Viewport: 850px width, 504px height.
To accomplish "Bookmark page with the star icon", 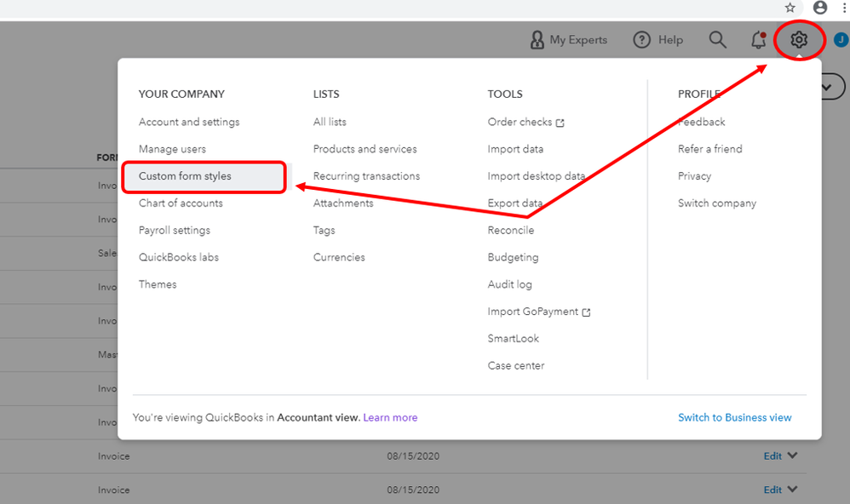I will click(790, 8).
